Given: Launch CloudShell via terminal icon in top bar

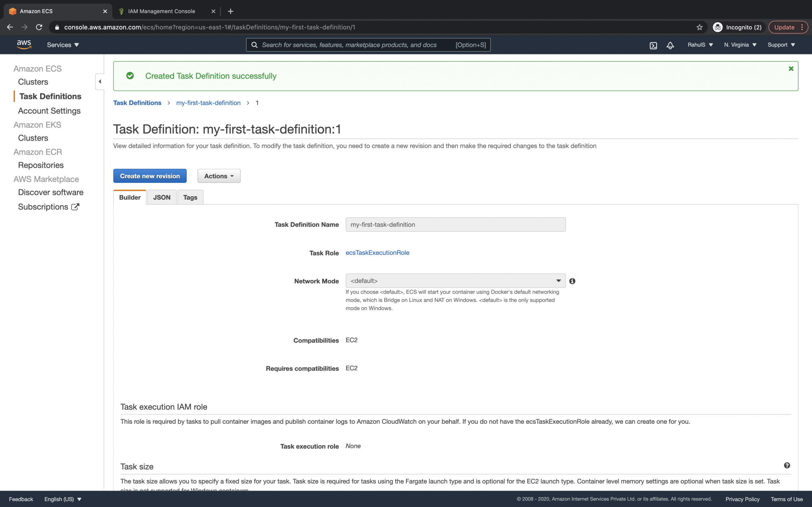Looking at the screenshot, I should coord(653,45).
